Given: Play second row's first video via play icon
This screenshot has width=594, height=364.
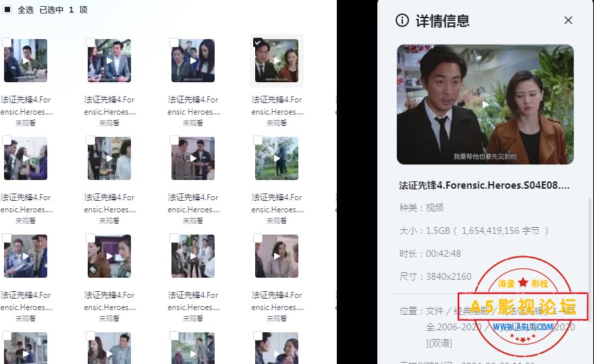Looking at the screenshot, I should pos(26,158).
